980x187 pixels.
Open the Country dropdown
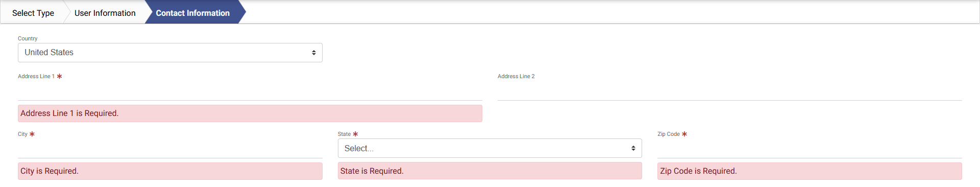click(170, 53)
